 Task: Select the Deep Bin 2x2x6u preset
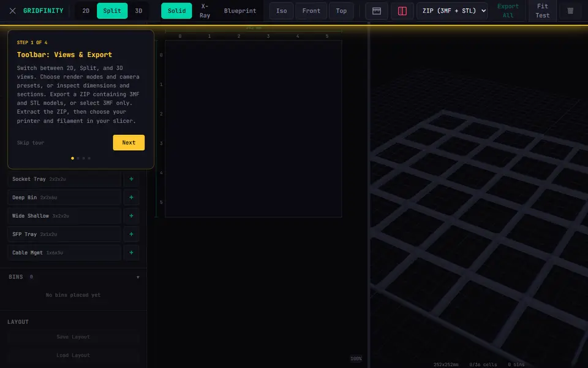(64, 197)
